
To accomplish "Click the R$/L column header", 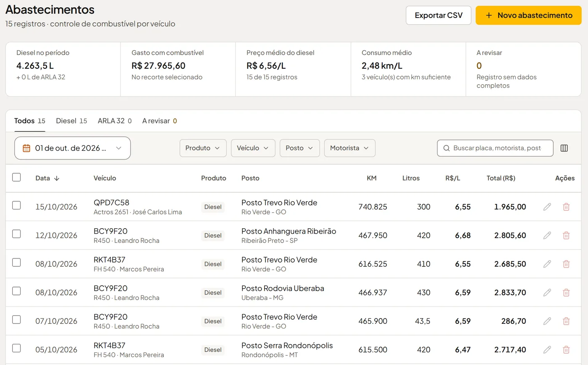I will point(453,178).
